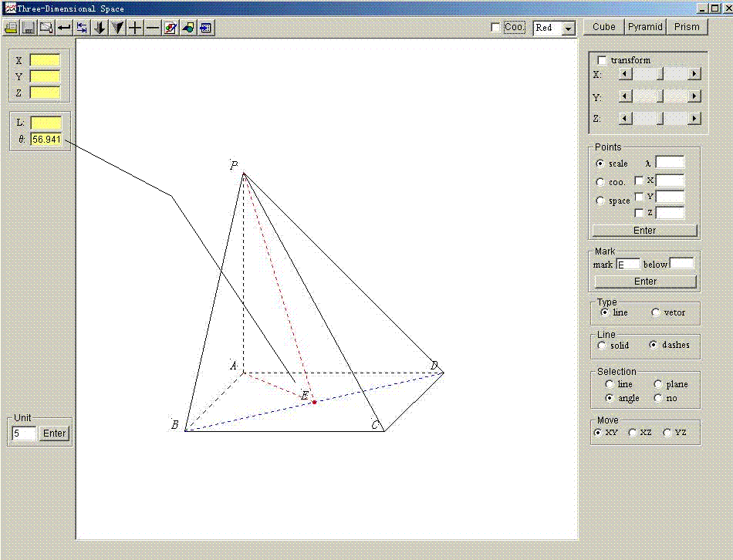Image resolution: width=733 pixels, height=560 pixels.
Task: Check the X checkbox in Points panel
Action: (639, 180)
